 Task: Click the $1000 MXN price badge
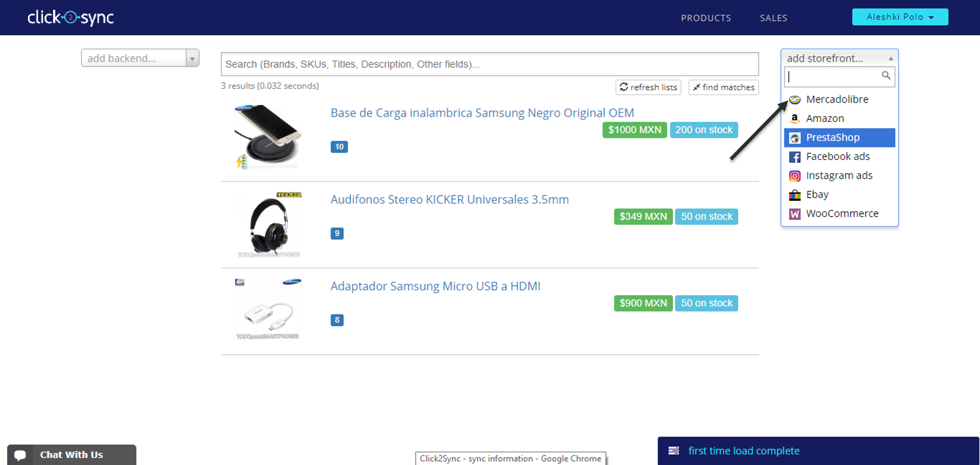point(634,130)
